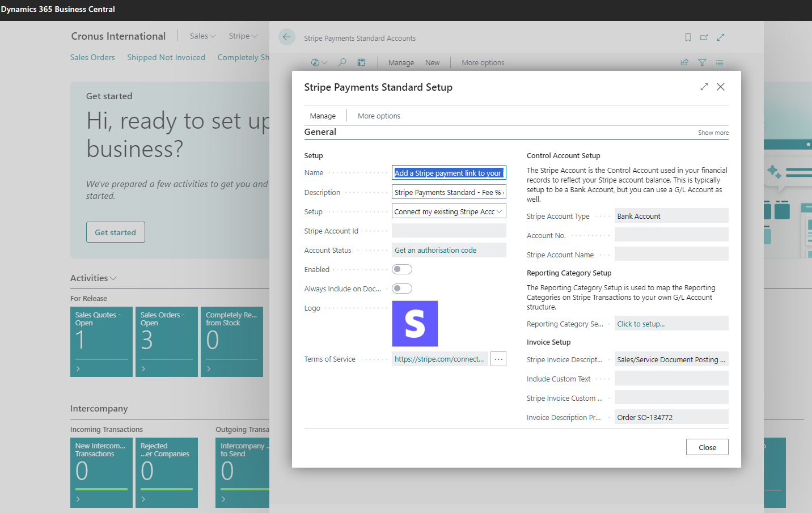Share the Accounts list page
812x513 pixels.
coord(684,62)
